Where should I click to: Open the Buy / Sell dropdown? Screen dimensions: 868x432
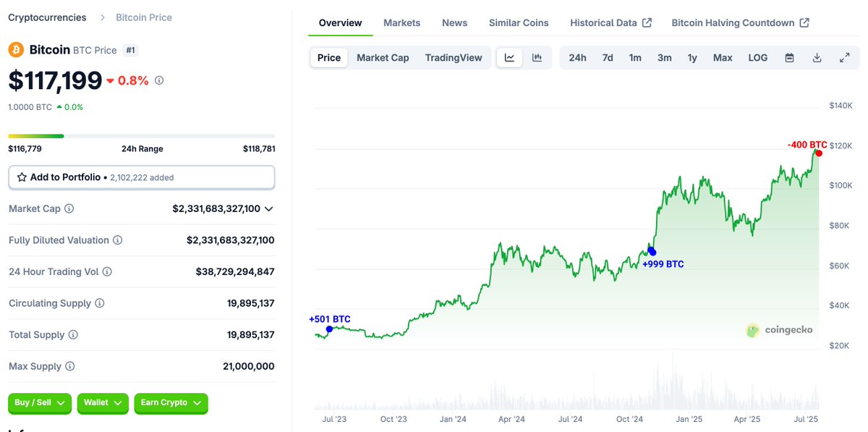coord(41,403)
